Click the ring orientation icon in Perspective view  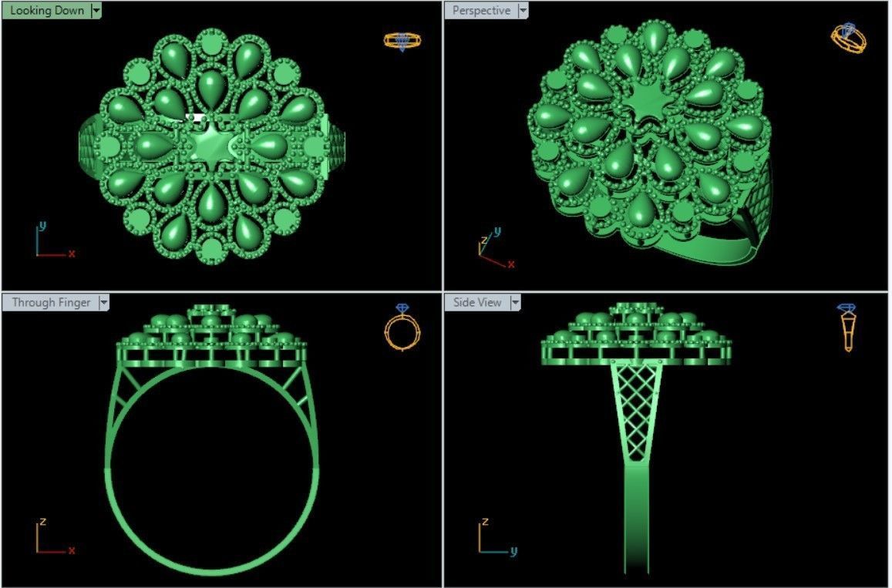[x=848, y=38]
